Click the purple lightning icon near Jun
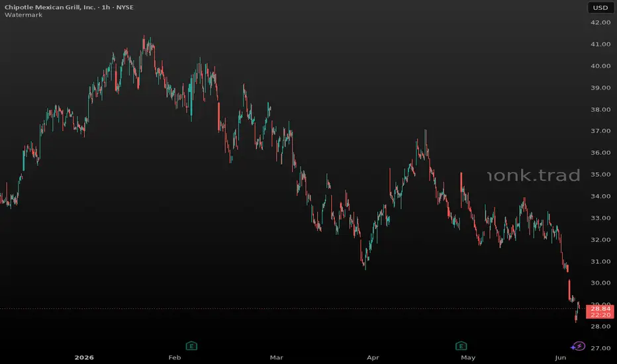This screenshot has width=617, height=364. 578,346
